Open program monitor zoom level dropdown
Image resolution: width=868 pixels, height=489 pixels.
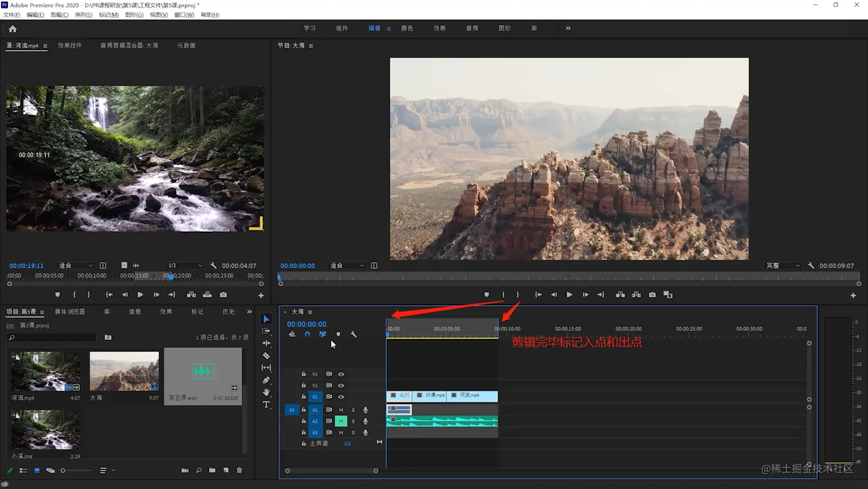tap(347, 265)
